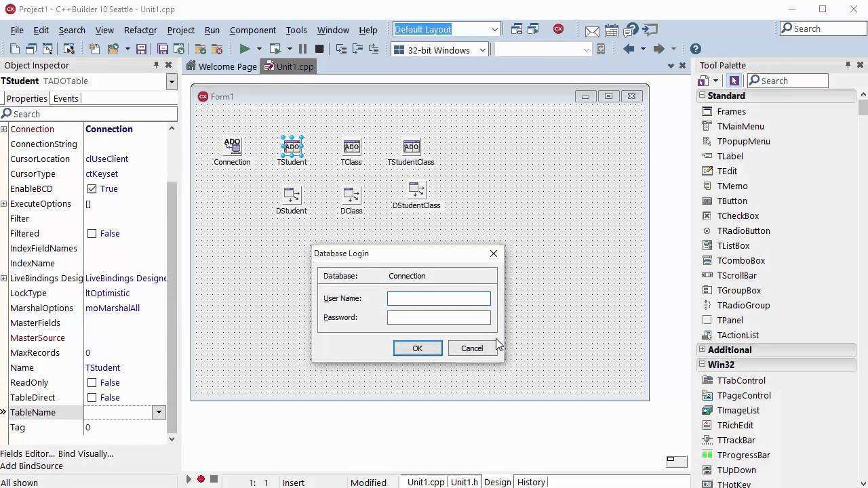Open the 32-bit Windows platform dropdown
This screenshot has width=868, height=488.
[482, 49]
